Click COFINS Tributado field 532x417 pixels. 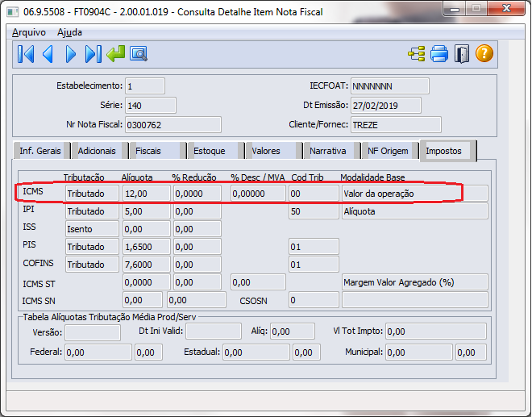92,265
